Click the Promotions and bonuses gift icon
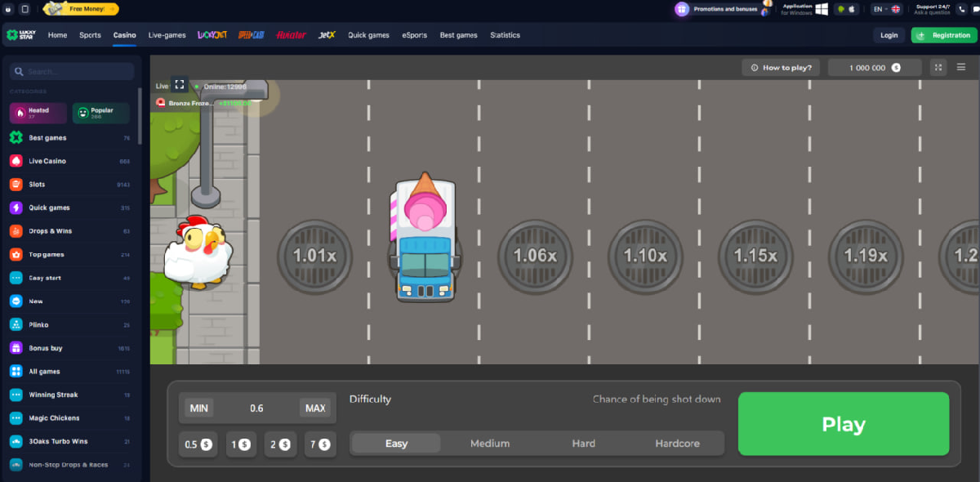 pos(682,9)
